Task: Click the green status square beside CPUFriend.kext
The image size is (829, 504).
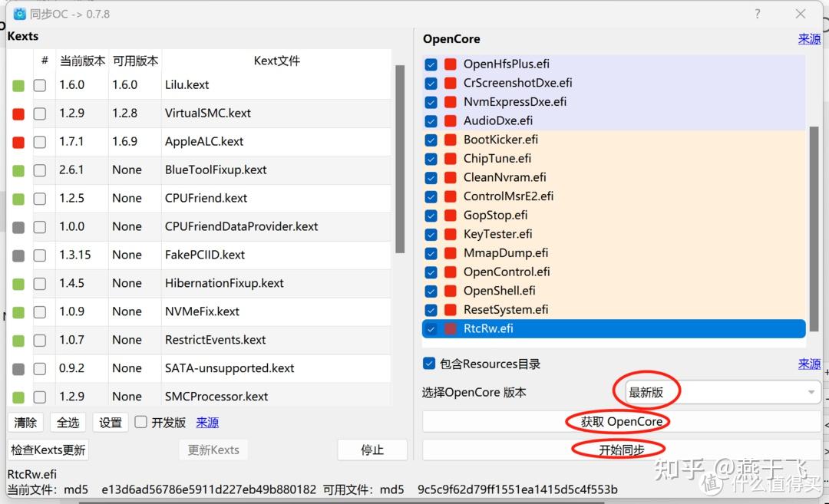Action: pyautogui.click(x=18, y=199)
